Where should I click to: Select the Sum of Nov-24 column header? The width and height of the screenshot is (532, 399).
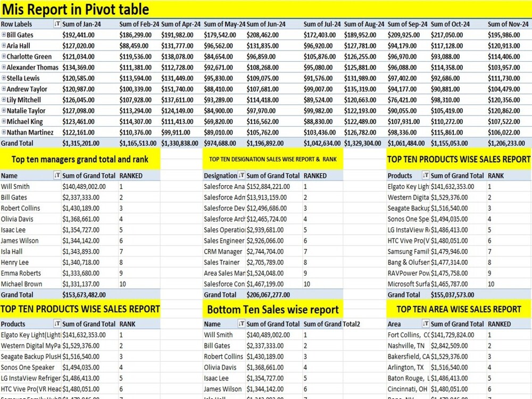pyautogui.click(x=508, y=24)
